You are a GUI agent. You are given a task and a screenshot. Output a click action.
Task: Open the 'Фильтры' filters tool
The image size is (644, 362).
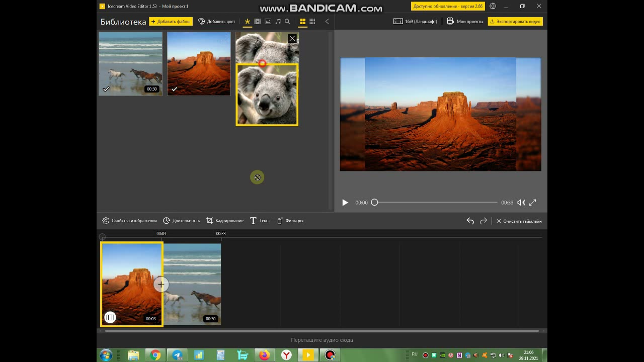[290, 221]
